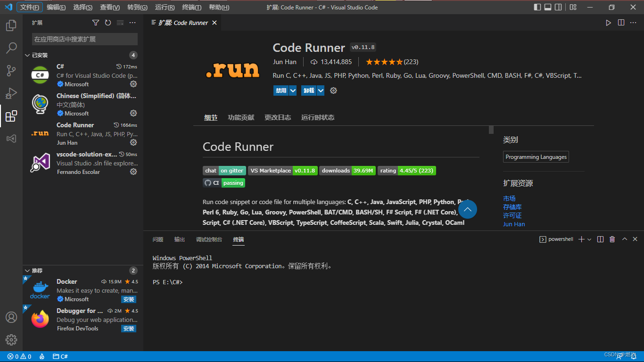Uninstall the Code Runner extension

click(x=309, y=90)
